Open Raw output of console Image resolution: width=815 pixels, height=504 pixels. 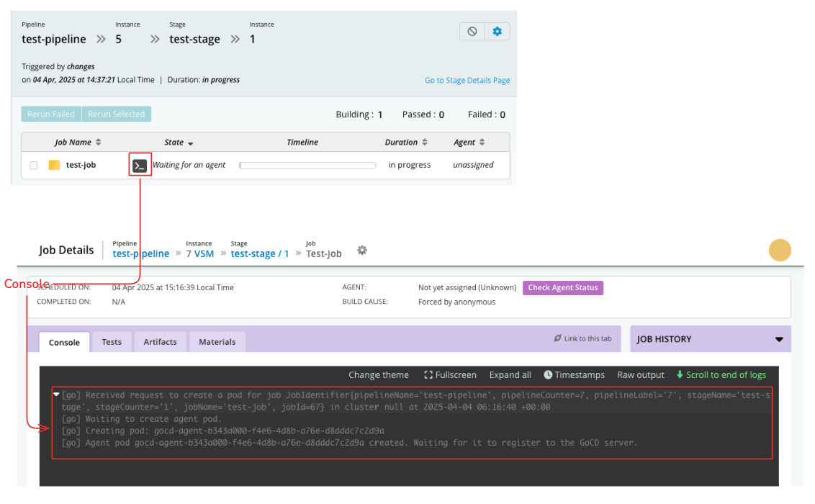click(640, 374)
